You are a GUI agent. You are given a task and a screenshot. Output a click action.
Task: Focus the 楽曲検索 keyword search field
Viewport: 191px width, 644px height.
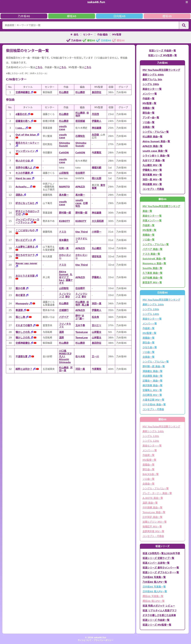91,25
